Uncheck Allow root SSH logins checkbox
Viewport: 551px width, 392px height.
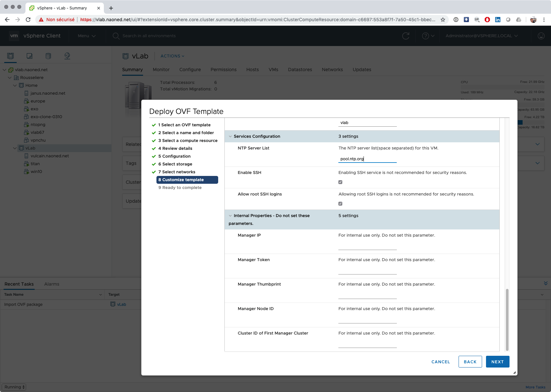click(340, 204)
